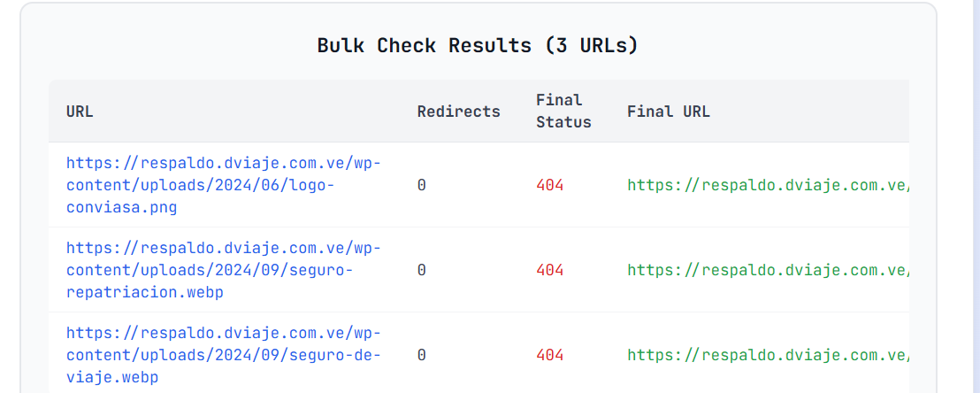Click the 404 status for seguro-repatriacion.webp
980x393 pixels.
point(549,270)
